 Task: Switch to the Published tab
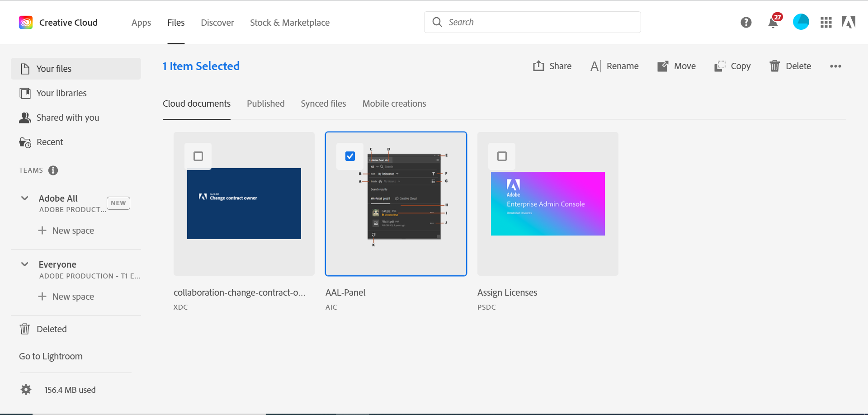click(266, 104)
